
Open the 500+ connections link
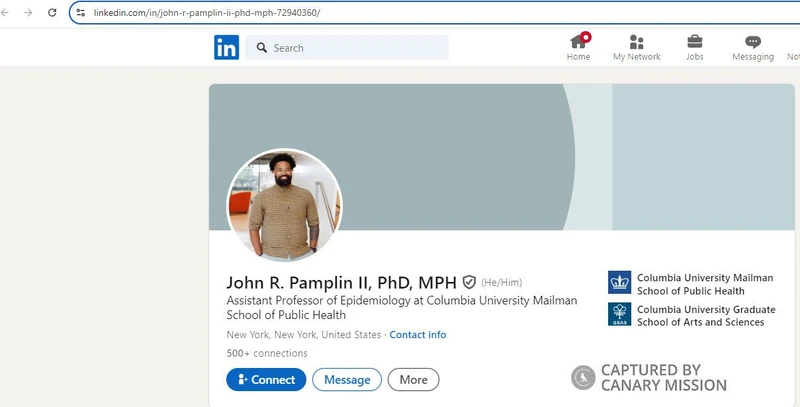pyautogui.click(x=267, y=353)
